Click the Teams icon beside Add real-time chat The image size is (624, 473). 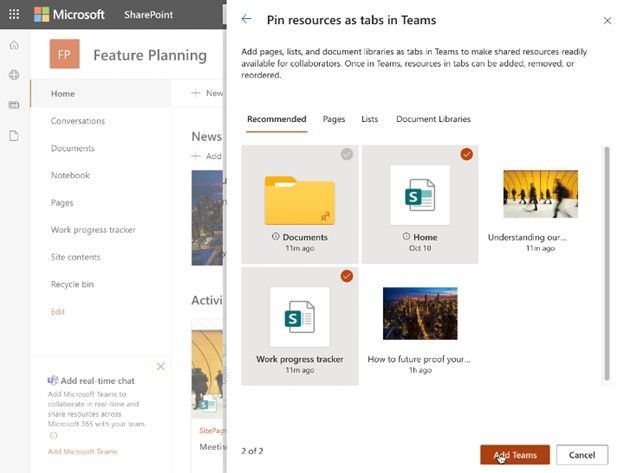point(53,380)
